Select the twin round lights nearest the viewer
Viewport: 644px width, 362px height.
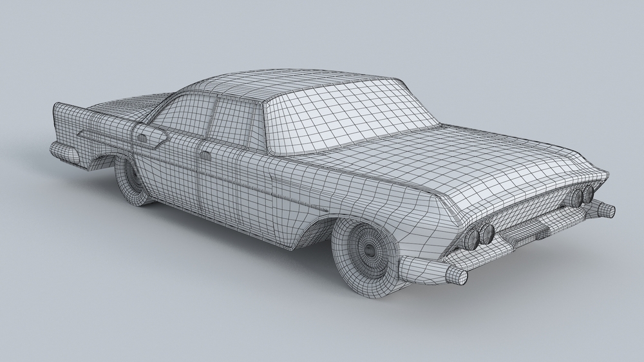479,234
